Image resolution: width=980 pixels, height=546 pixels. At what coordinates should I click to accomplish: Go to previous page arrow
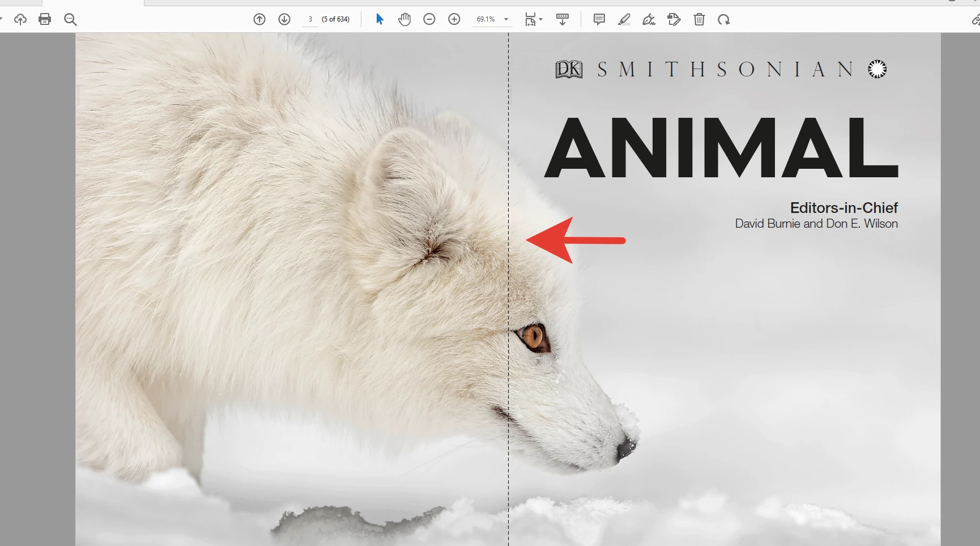point(259,19)
